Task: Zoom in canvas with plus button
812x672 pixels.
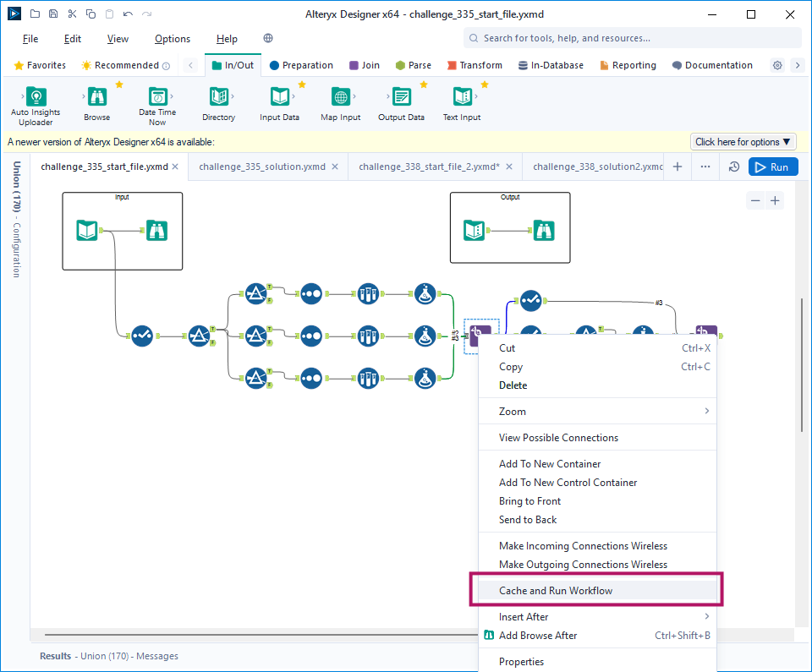Action: click(x=775, y=200)
